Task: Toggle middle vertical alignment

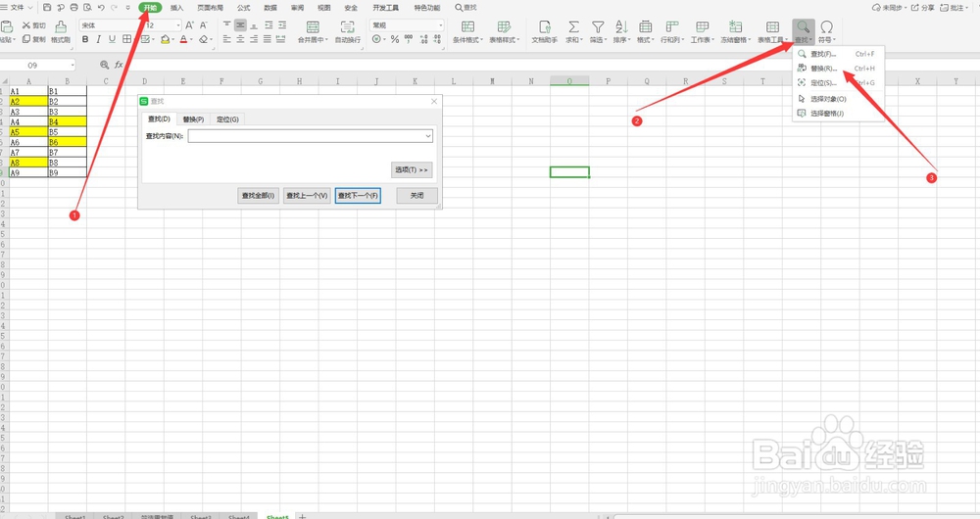Action: coord(241,25)
